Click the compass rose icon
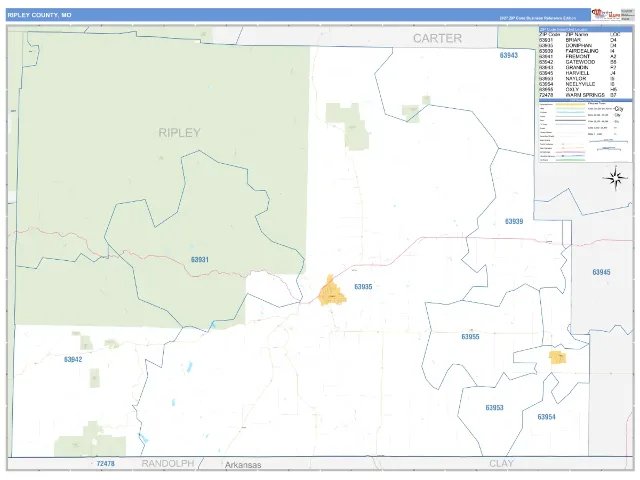640x480 pixels. (616, 178)
